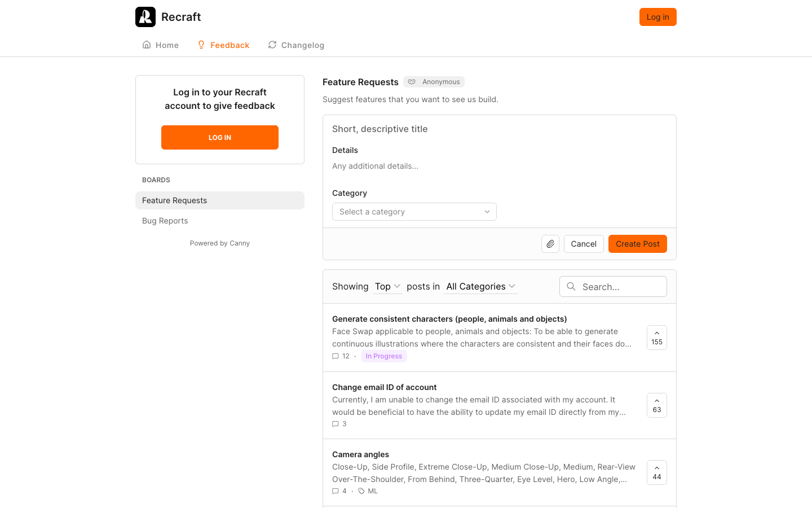
Task: Upvote the Camera angles post
Action: click(657, 472)
